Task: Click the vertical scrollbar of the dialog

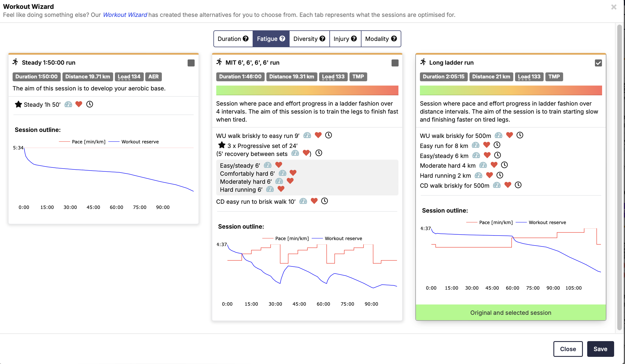Action: [x=619, y=177]
